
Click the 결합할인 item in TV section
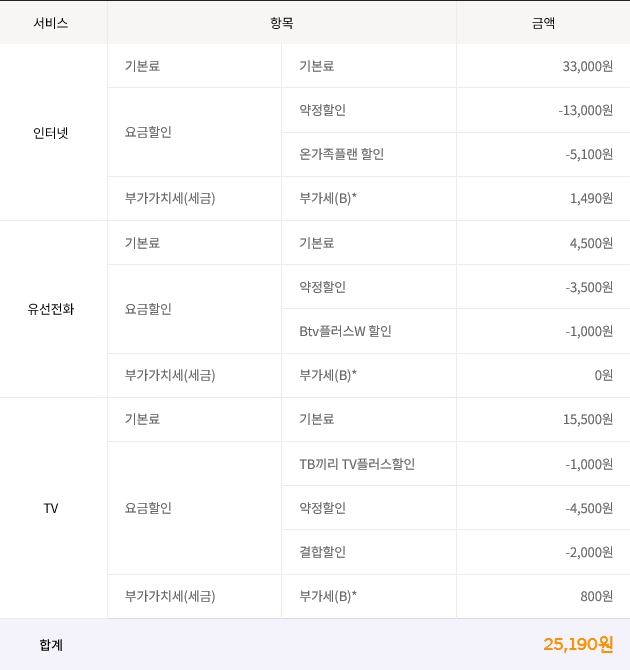coord(322,552)
